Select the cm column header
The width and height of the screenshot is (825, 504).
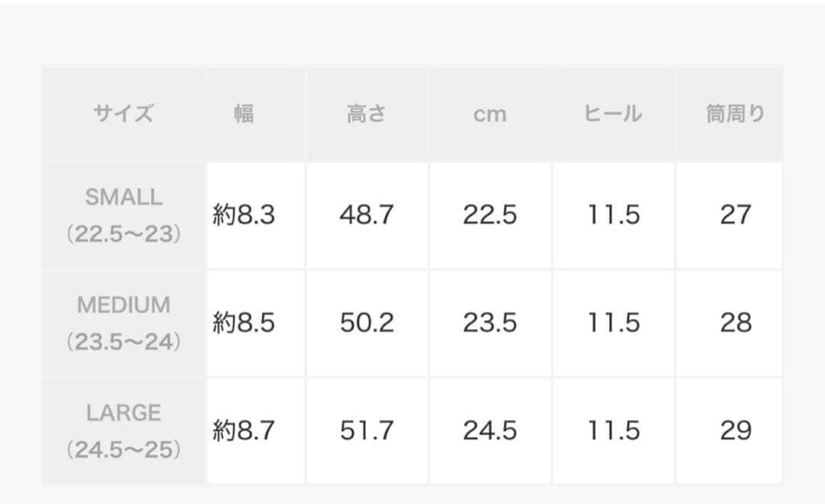(x=490, y=115)
